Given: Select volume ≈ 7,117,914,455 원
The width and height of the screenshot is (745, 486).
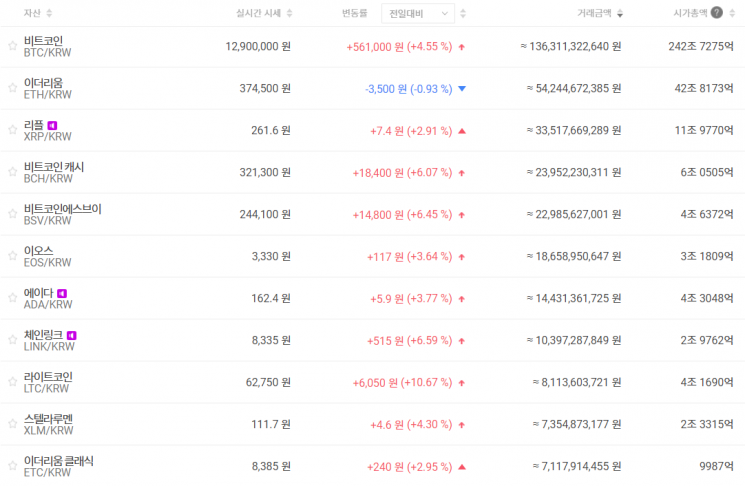Looking at the screenshot, I should tap(577, 467).
